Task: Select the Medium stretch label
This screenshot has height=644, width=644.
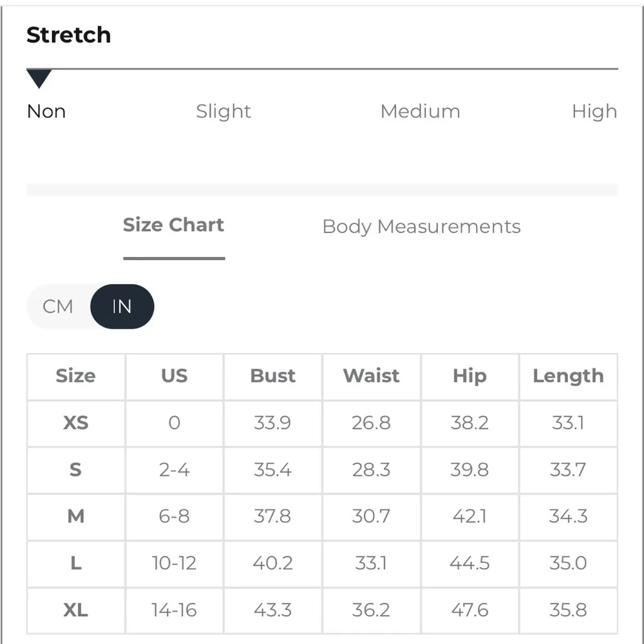Action: click(420, 111)
